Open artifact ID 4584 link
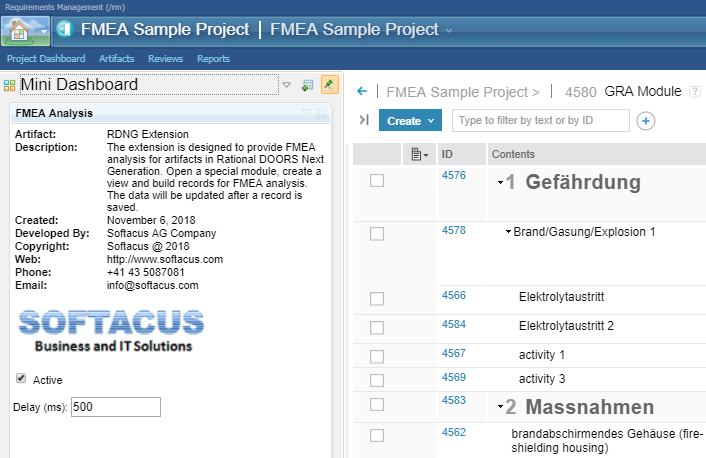Viewport: 706px width, 458px height. coord(453,324)
